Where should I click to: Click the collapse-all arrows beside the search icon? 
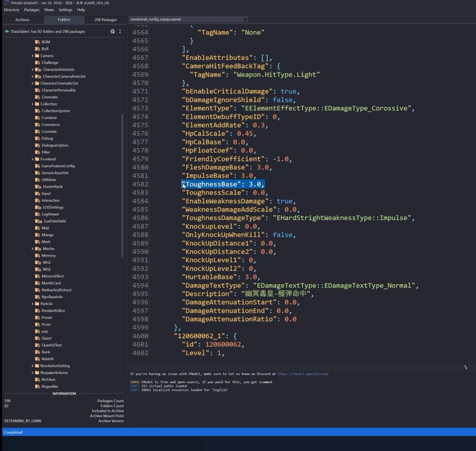tap(120, 31)
